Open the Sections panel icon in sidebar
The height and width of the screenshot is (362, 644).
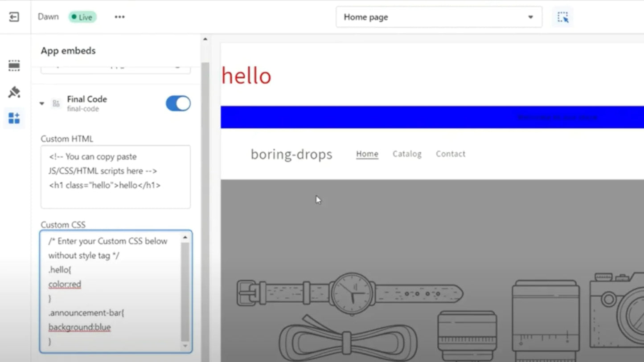[x=14, y=66]
